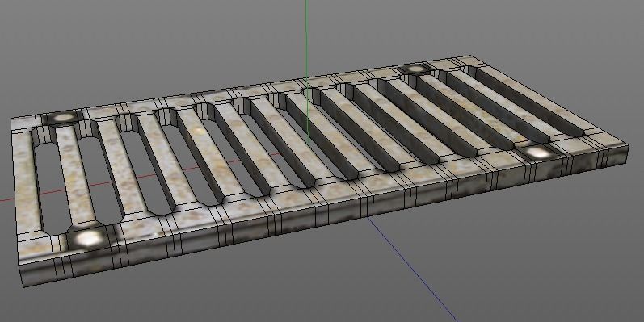Image resolution: width=644 pixels, height=322 pixels.
Task: Select the brightest bolt at the grate's nearest corner
Action: coord(88,238)
